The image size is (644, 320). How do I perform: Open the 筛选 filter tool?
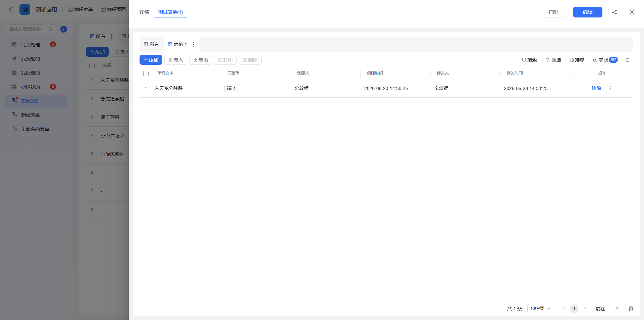[553, 60]
